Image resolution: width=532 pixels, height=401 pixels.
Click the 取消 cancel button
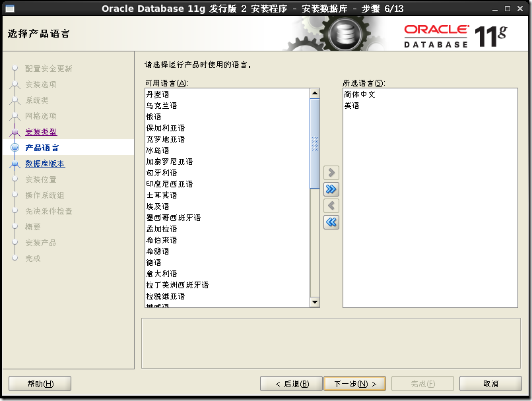(490, 384)
